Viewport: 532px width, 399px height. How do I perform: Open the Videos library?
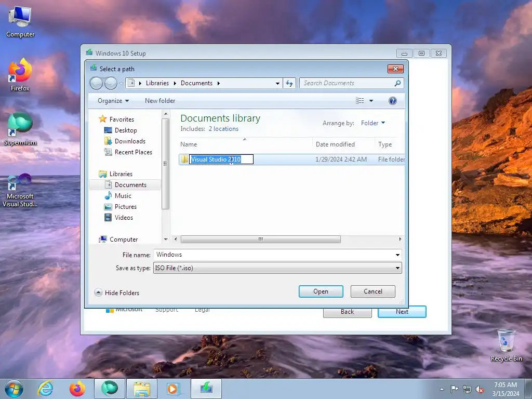(124, 218)
